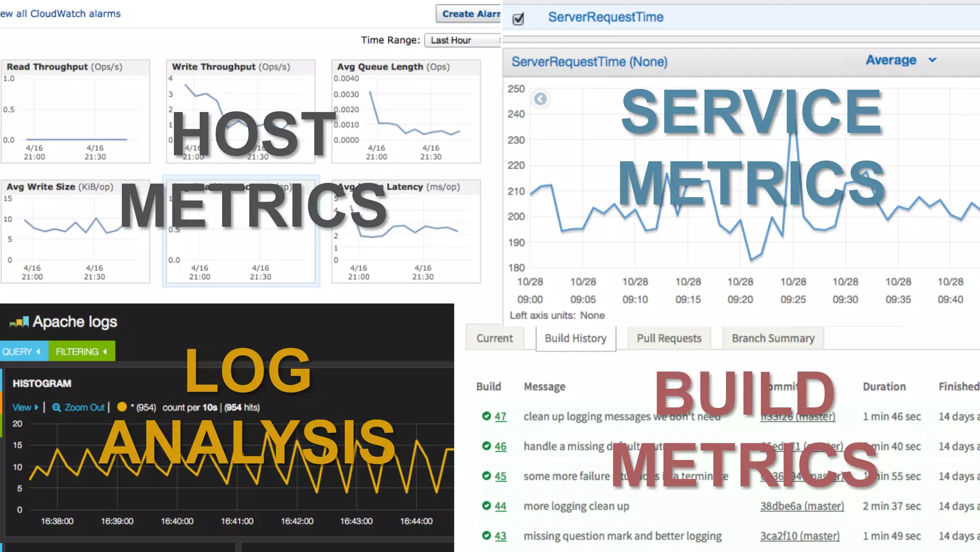The image size is (980, 552).
Task: Click the 16:41:00 histogram time label
Action: point(237,521)
